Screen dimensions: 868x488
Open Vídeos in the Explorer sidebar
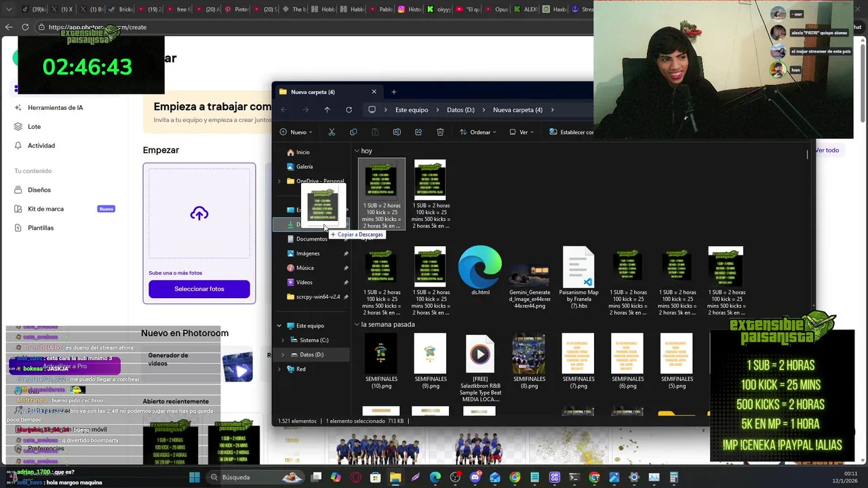[x=304, y=282]
